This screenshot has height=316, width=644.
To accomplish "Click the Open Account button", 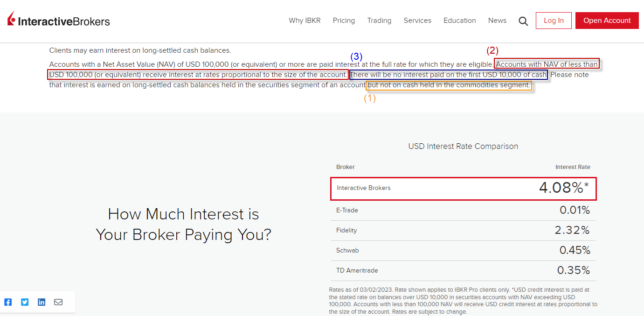I will (607, 21).
